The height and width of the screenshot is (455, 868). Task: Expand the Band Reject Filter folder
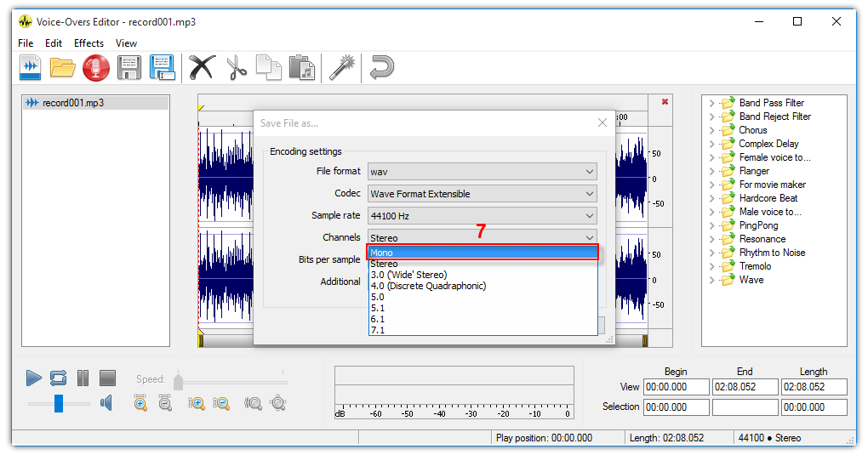712,117
